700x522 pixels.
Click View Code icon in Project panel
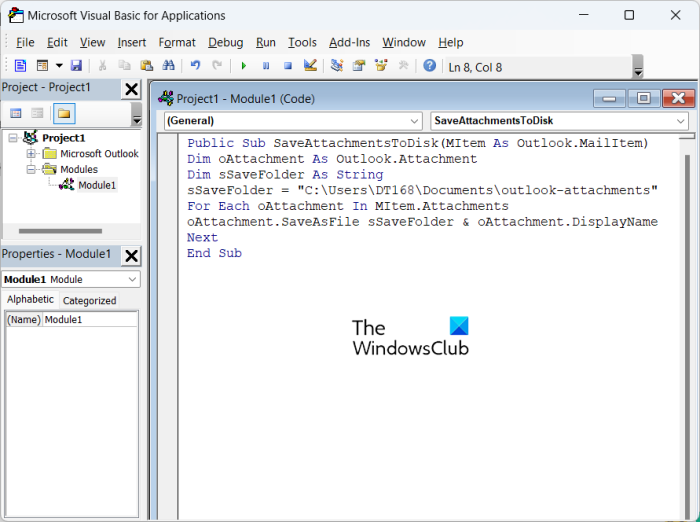pos(17,113)
